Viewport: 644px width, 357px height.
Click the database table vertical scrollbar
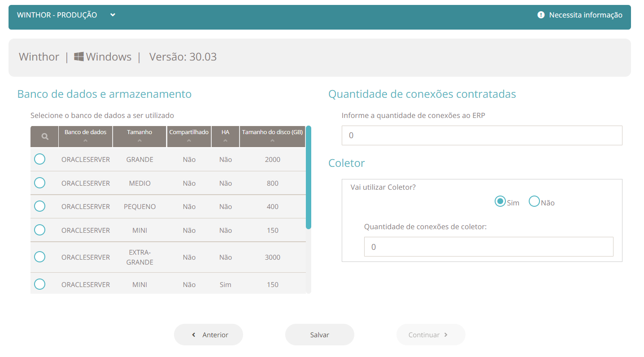pyautogui.click(x=309, y=178)
